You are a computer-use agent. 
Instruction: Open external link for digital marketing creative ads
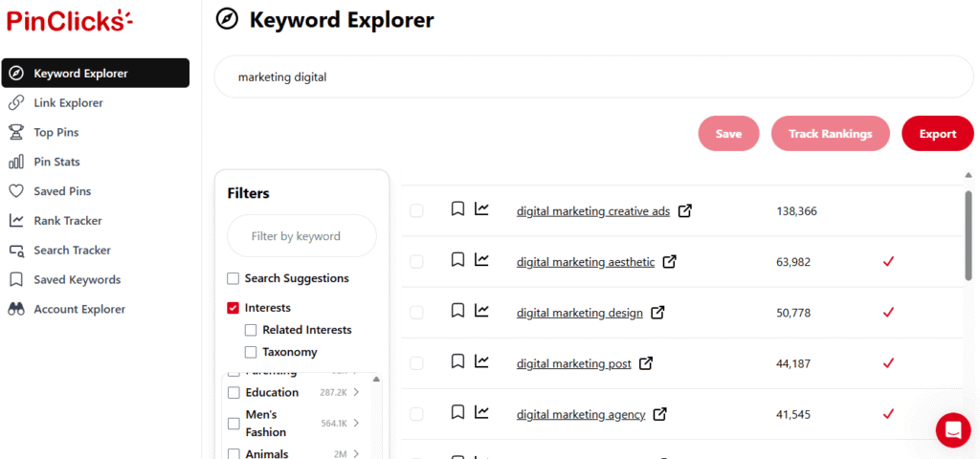coord(684,211)
